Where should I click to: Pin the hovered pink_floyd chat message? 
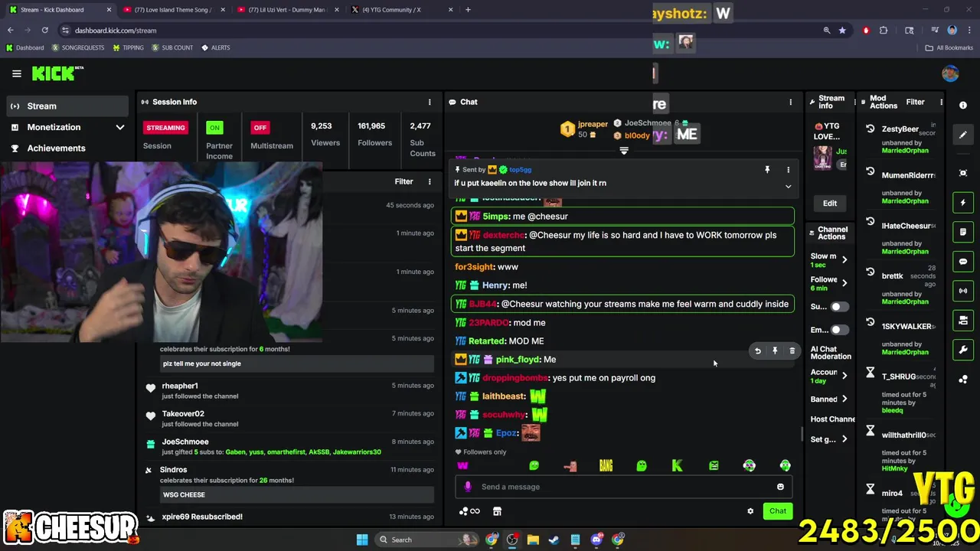tap(775, 350)
